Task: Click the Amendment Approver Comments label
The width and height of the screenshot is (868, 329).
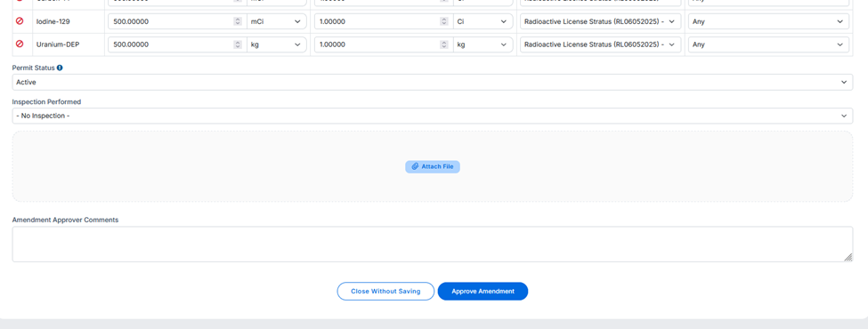Action: coord(65,220)
